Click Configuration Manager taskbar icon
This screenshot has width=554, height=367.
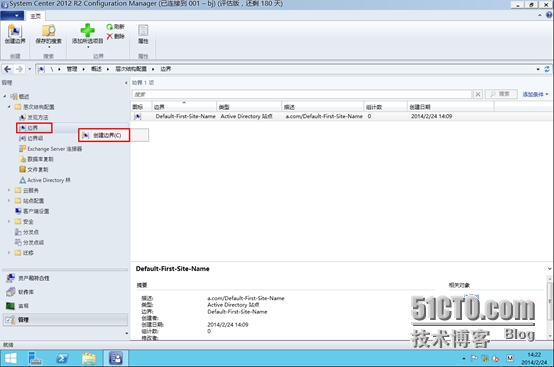click(x=116, y=358)
